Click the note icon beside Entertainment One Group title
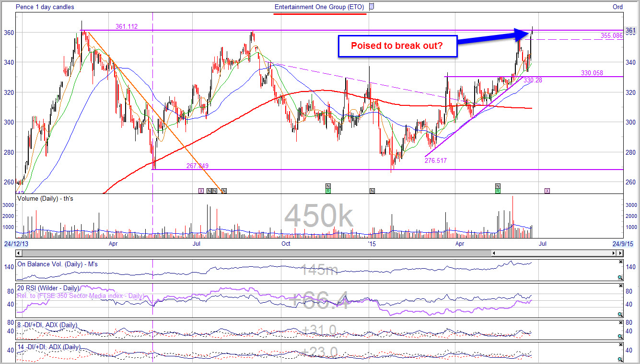The width and height of the screenshot is (640, 364). (x=372, y=7)
